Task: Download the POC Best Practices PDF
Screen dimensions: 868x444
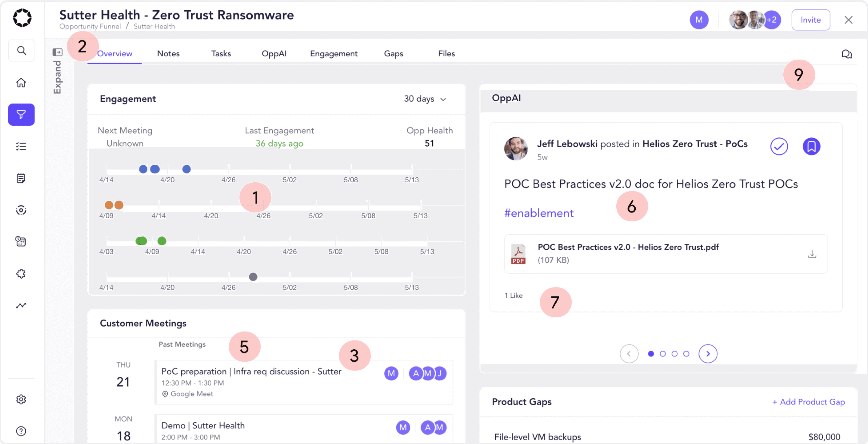Action: pos(812,254)
